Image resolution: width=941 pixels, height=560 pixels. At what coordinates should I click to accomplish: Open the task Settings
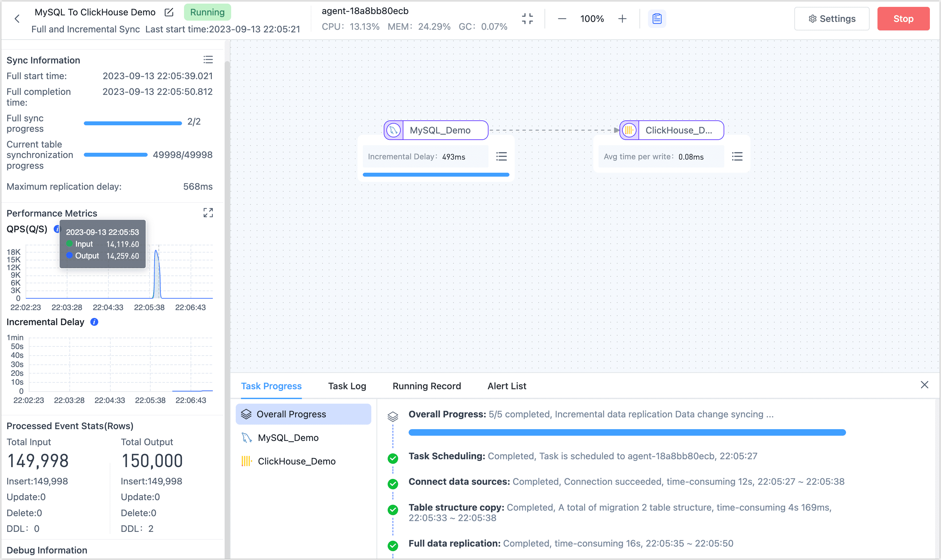coord(832,19)
